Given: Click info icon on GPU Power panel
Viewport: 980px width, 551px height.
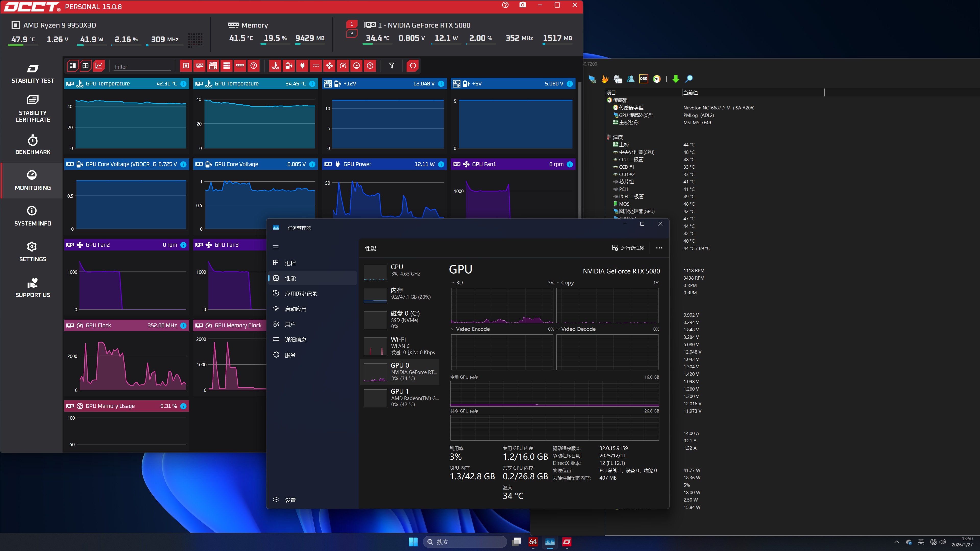Looking at the screenshot, I should tap(441, 164).
